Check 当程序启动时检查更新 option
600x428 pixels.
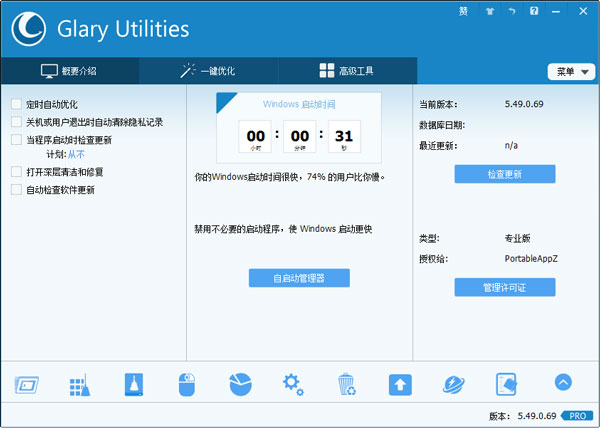pyautogui.click(x=16, y=140)
